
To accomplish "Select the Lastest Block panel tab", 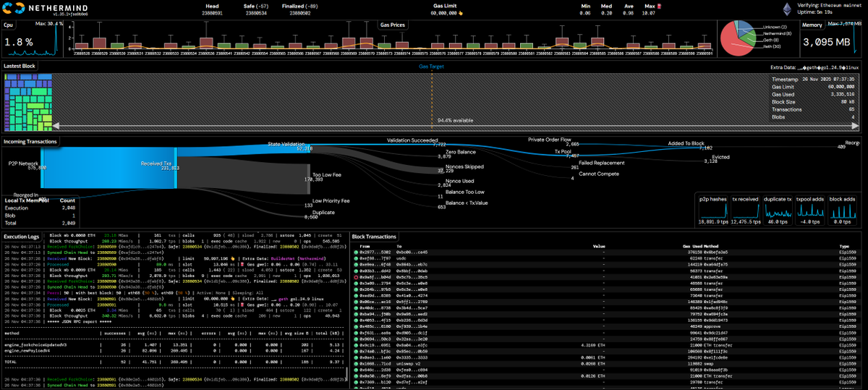I will (x=19, y=66).
